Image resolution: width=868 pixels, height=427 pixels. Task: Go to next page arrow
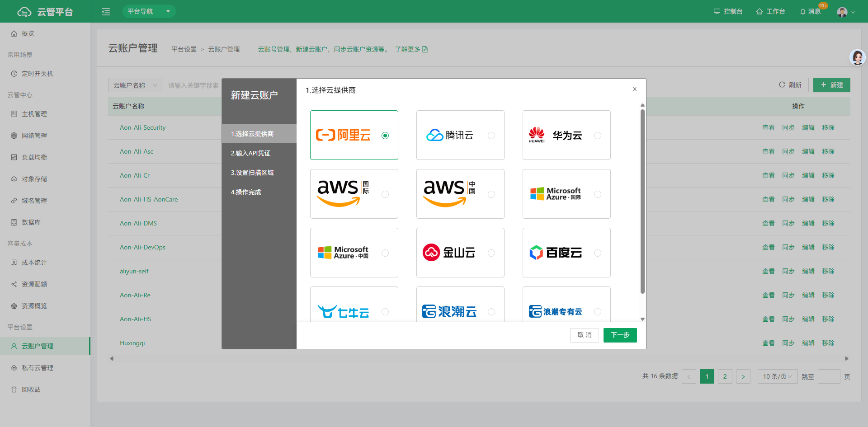point(743,376)
